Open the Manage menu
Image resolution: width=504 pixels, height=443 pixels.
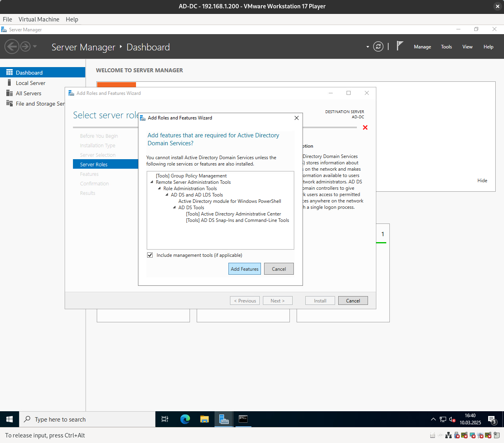422,47
